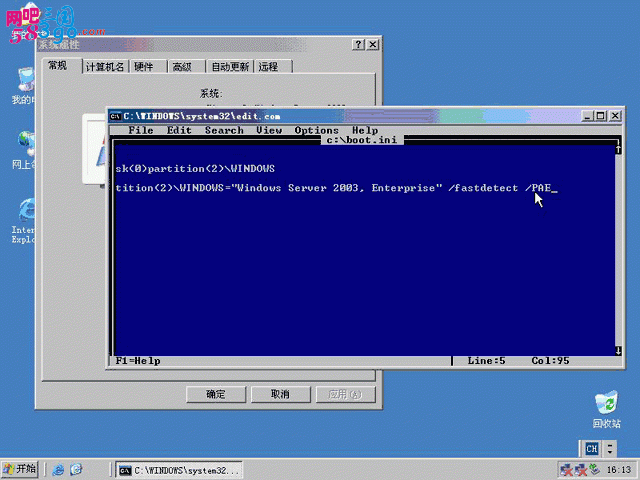
Task: Click the 应用 button in System Properties
Action: pos(345,394)
